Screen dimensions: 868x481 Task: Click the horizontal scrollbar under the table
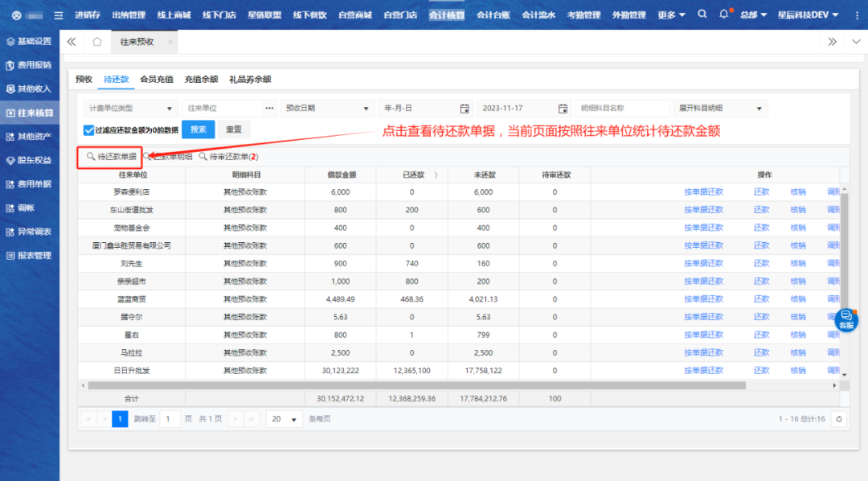418,385
